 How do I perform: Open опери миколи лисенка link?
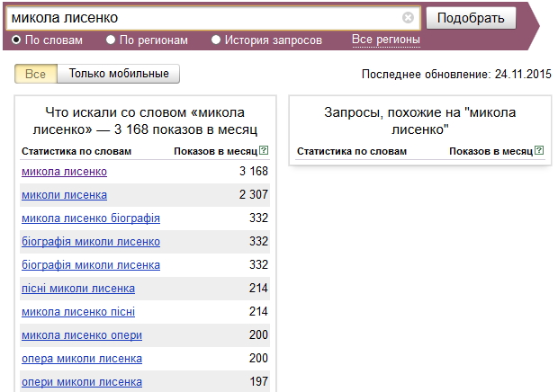click(82, 382)
